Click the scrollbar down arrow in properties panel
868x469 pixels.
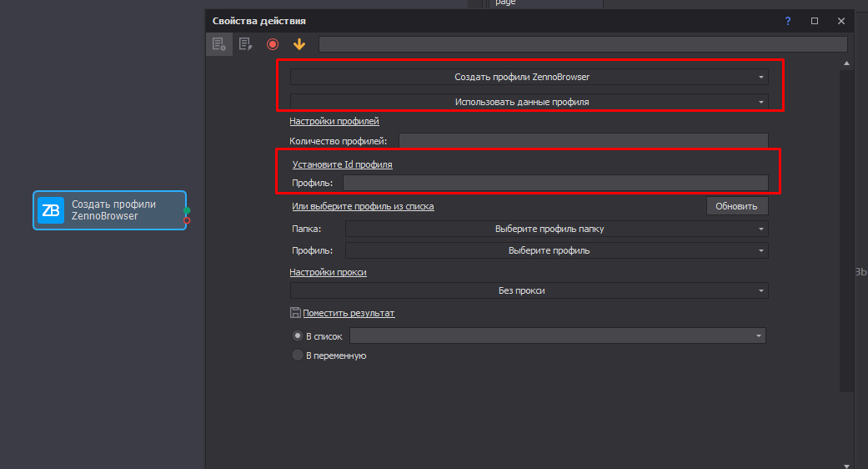[846, 466]
